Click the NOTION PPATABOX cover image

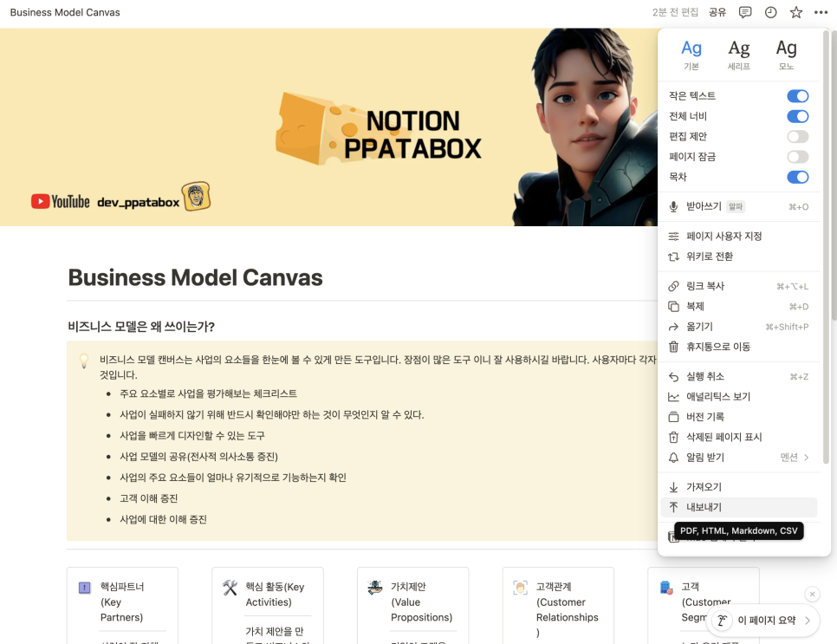[329, 127]
